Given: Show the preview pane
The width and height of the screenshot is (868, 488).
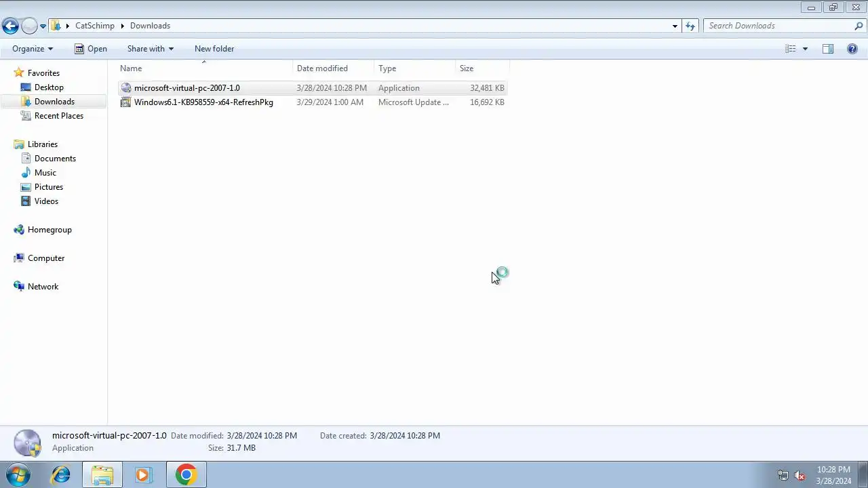Looking at the screenshot, I should click(828, 49).
